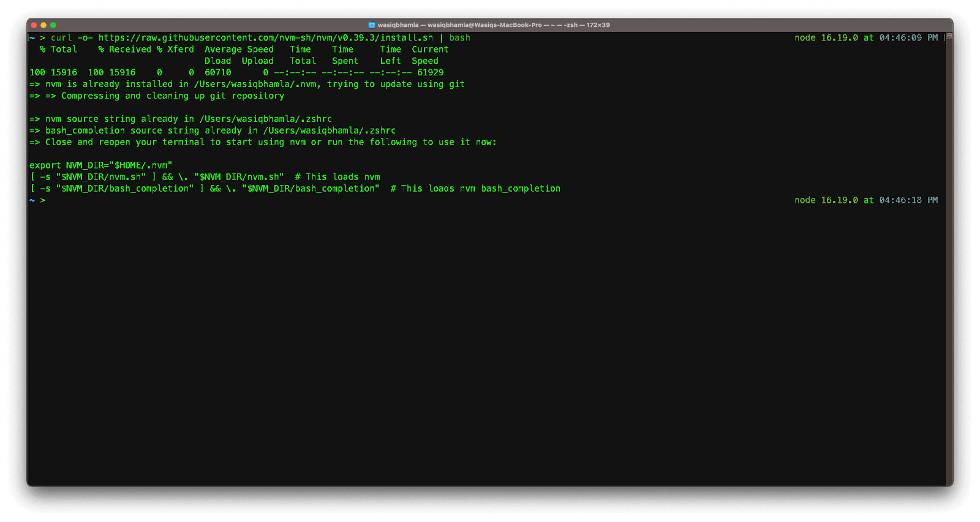Close the Terminal window with the red button

34,25
